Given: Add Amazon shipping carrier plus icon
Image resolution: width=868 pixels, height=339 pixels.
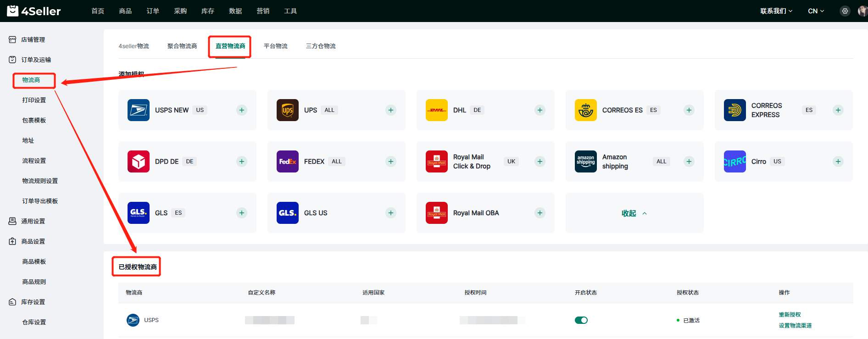Looking at the screenshot, I should point(689,161).
